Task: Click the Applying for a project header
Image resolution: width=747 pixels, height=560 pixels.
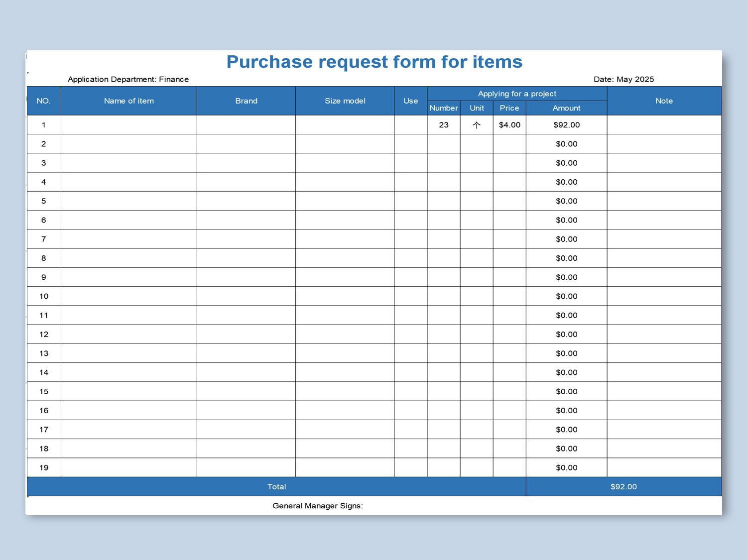Action: (517, 93)
